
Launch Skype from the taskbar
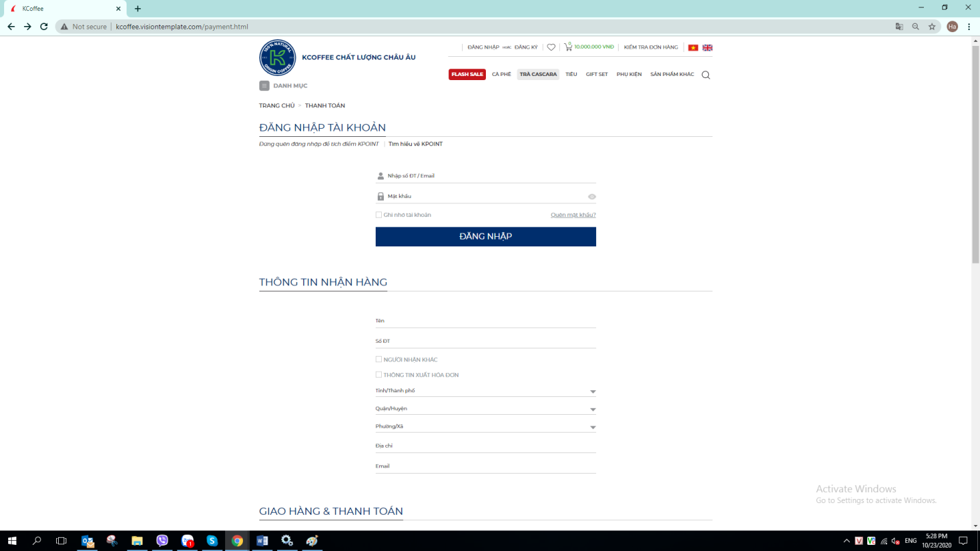point(212,541)
